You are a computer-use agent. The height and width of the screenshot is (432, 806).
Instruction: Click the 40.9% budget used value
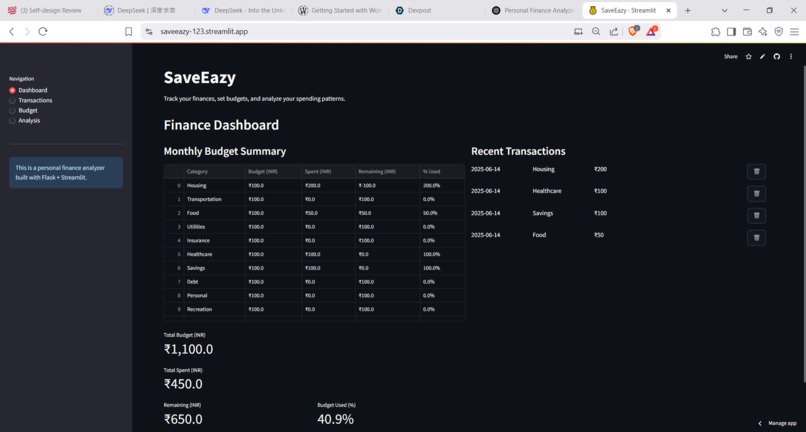coord(335,419)
